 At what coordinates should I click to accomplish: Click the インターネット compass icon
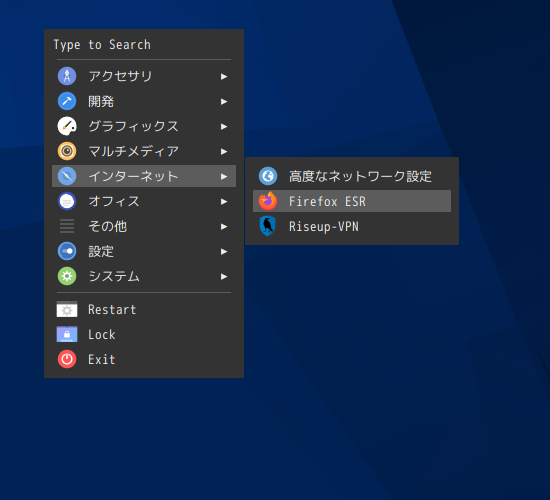pos(67,176)
